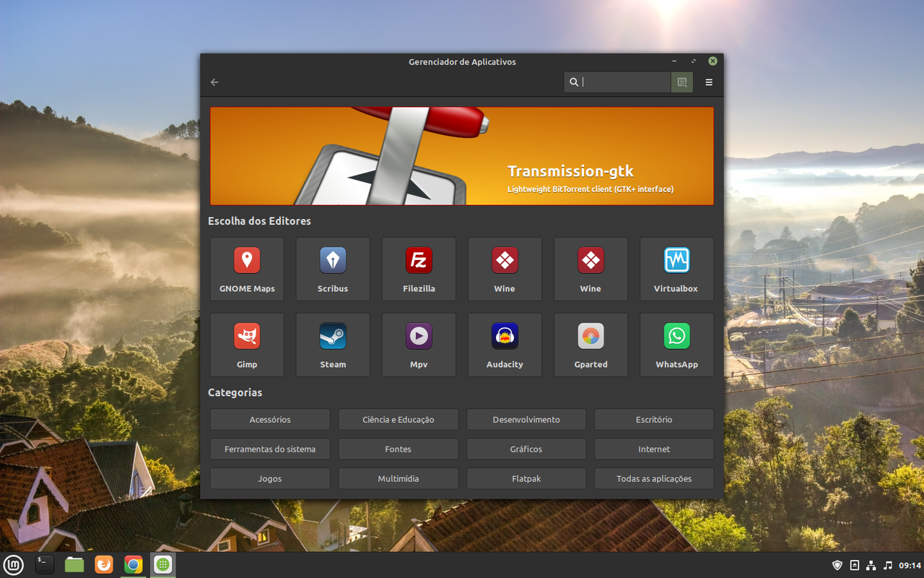This screenshot has height=578, width=924.
Task: Open the Gráficos category
Action: pyautogui.click(x=526, y=449)
